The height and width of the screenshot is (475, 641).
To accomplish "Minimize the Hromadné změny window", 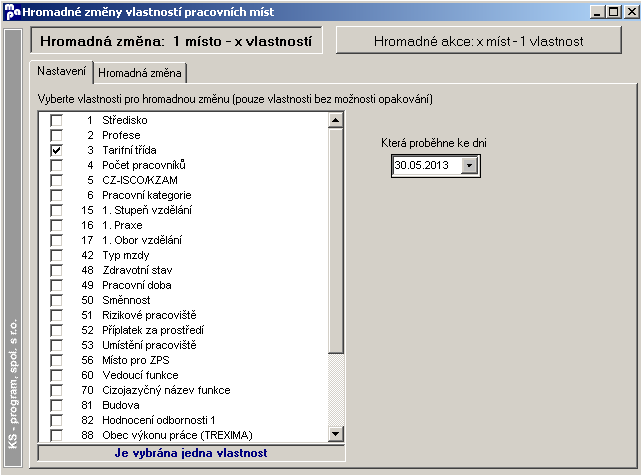I will click(x=598, y=12).
